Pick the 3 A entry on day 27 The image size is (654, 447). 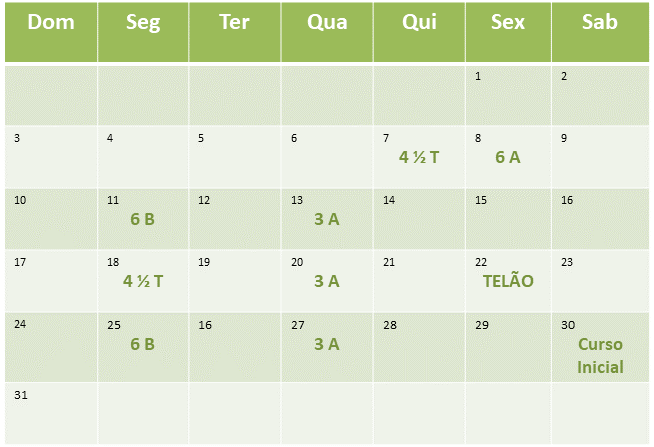pos(327,344)
